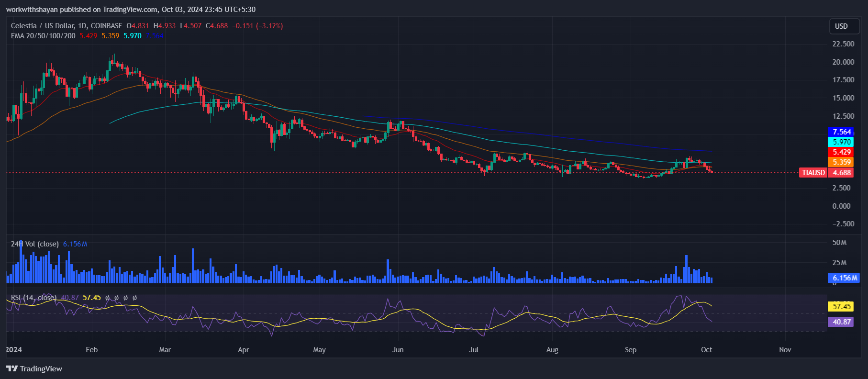The width and height of the screenshot is (868, 379).
Task: Click the blue 7.564 EMA price label
Action: tap(841, 132)
